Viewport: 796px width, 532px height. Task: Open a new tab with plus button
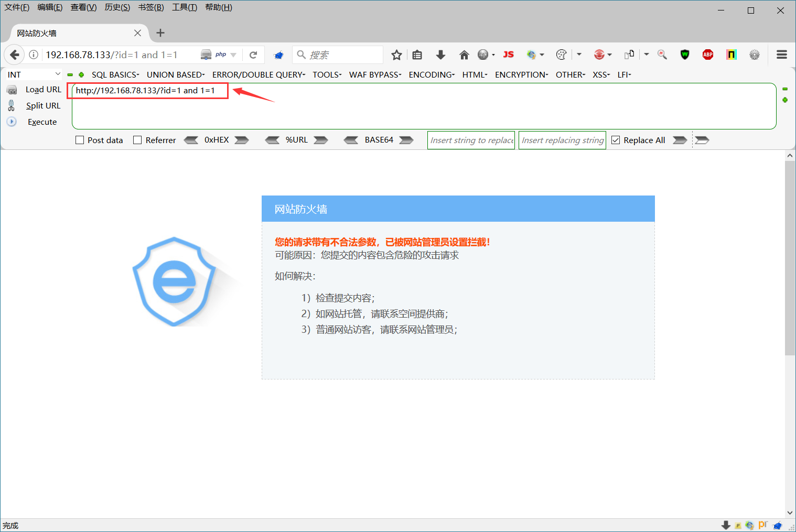click(160, 33)
